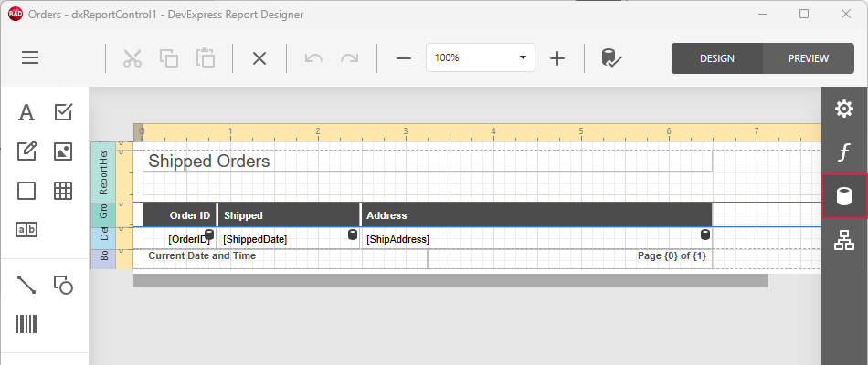Validate bindings with database check icon

click(611, 58)
